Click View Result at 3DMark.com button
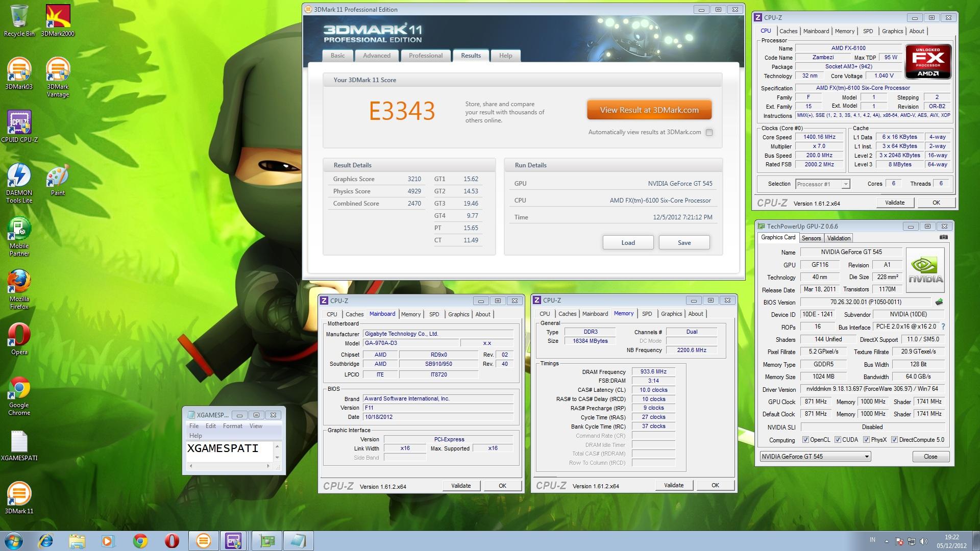The width and height of the screenshot is (980, 551). click(649, 110)
